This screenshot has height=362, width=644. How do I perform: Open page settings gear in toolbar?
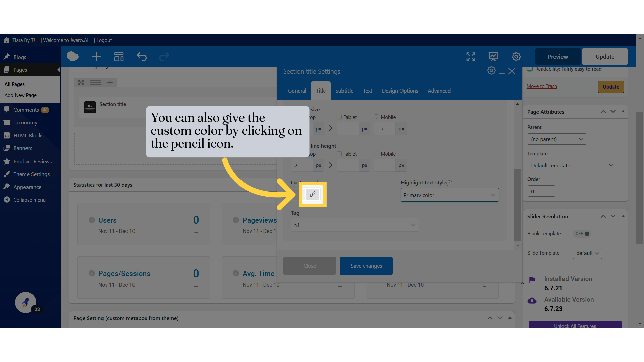(x=516, y=57)
